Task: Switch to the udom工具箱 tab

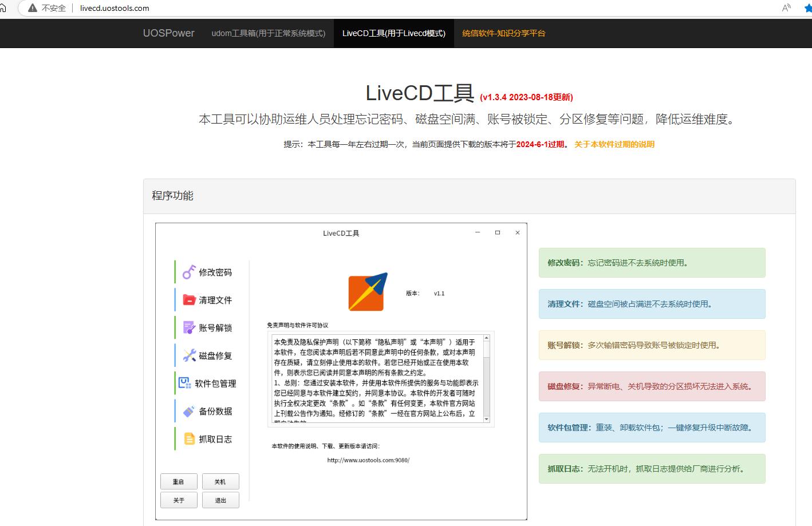Action: [x=268, y=33]
